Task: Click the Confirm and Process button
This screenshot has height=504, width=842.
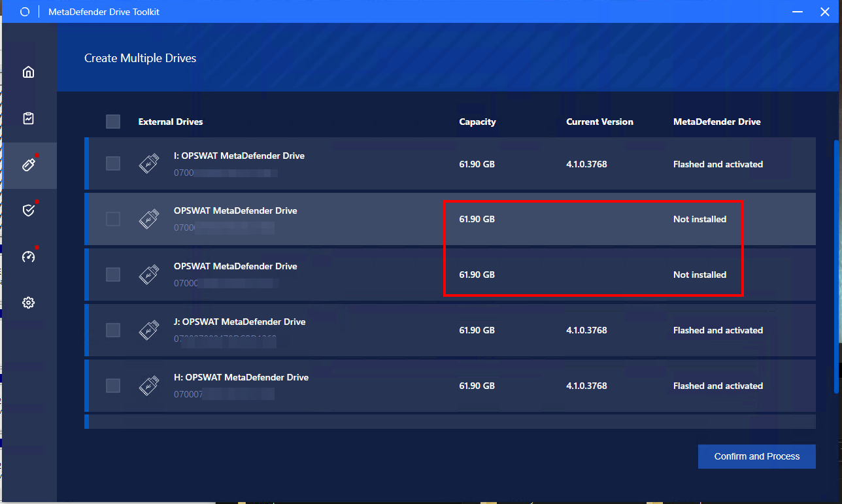Action: tap(757, 456)
